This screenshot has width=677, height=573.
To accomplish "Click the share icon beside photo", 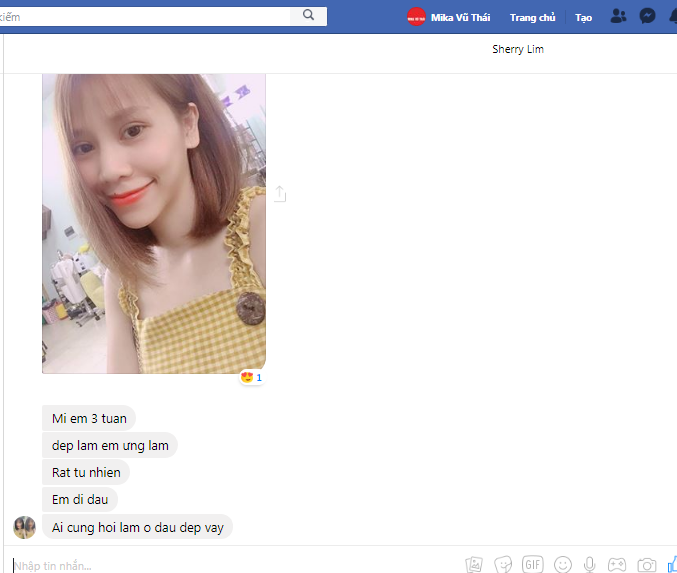I will (280, 194).
